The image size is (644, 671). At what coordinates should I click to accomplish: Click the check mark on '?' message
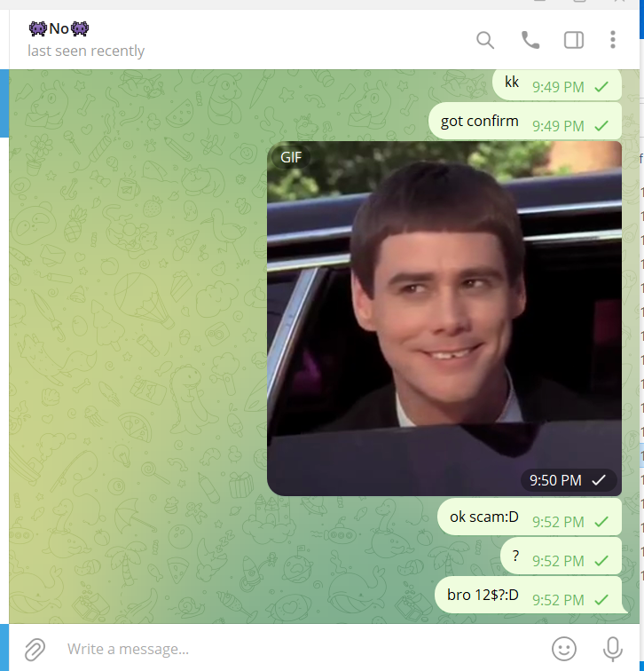tap(601, 561)
